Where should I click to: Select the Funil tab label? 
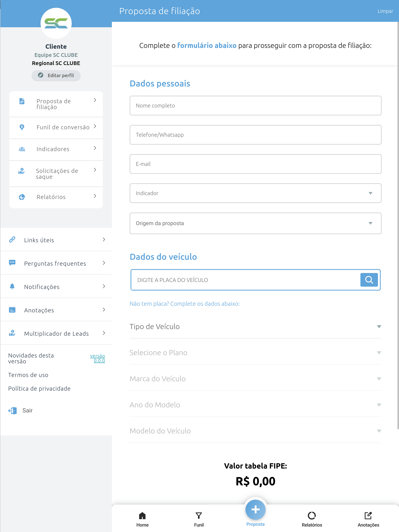tap(199, 525)
